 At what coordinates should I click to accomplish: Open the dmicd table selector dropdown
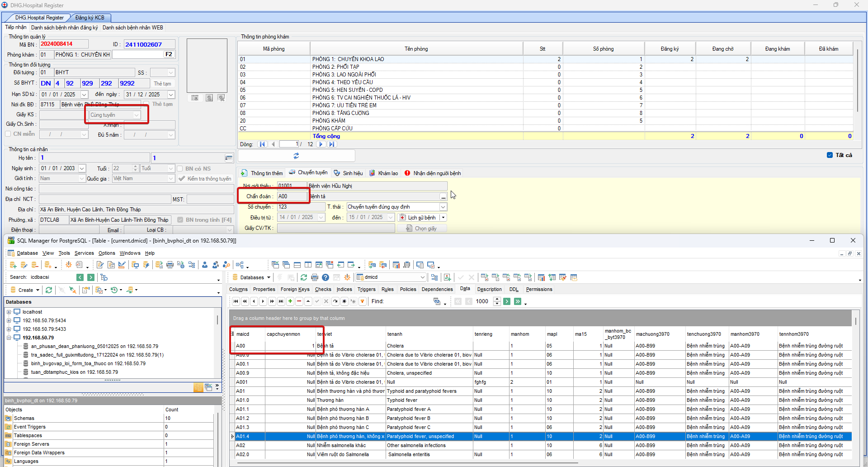(x=422, y=277)
